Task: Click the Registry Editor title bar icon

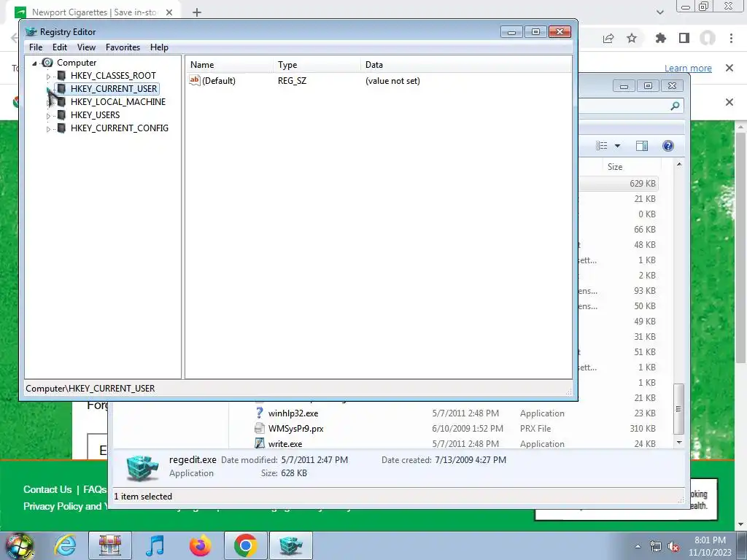Action: click(31, 32)
